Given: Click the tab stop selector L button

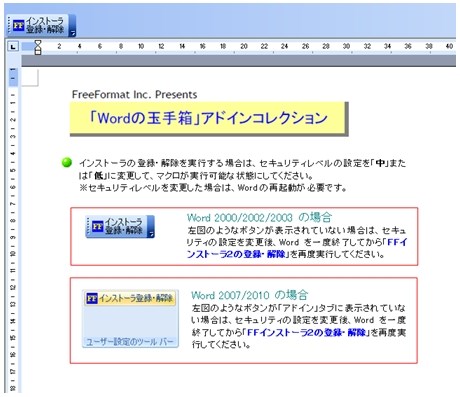Looking at the screenshot, I should [x=13, y=46].
